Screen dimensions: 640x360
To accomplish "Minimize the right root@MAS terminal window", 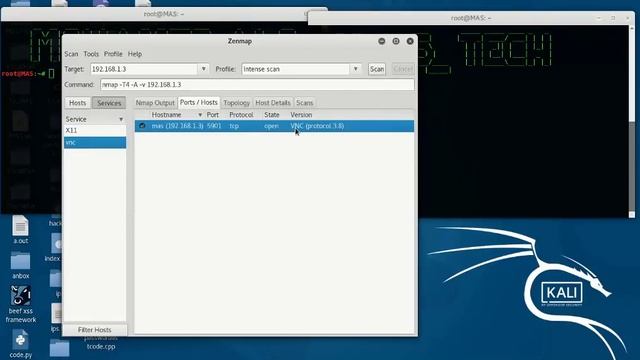I will pos(599,18).
